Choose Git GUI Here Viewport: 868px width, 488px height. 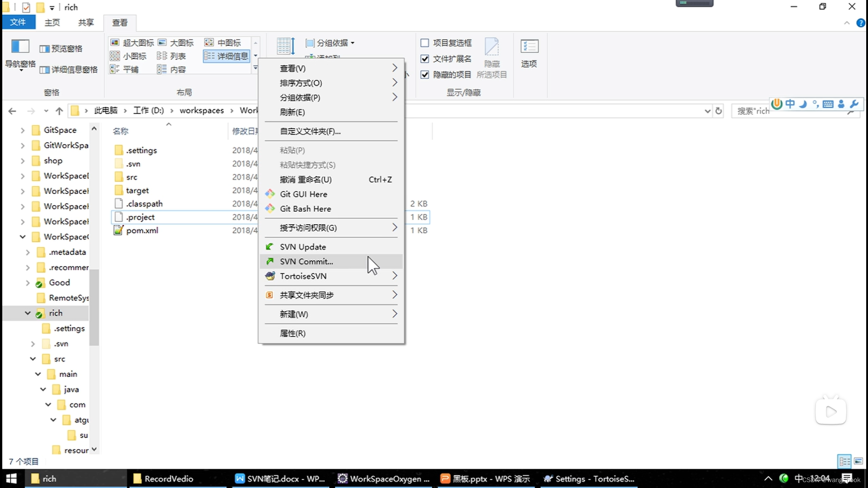coord(331,194)
